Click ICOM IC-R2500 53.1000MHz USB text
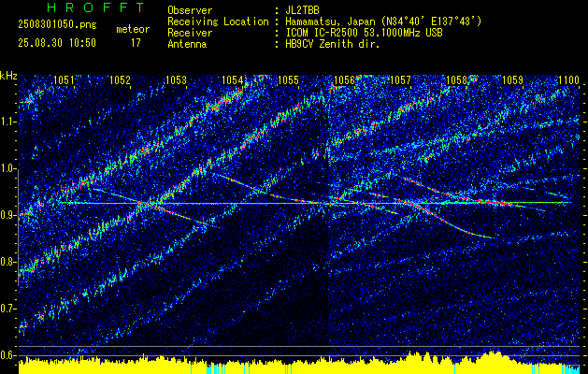588x374 pixels. [x=364, y=33]
